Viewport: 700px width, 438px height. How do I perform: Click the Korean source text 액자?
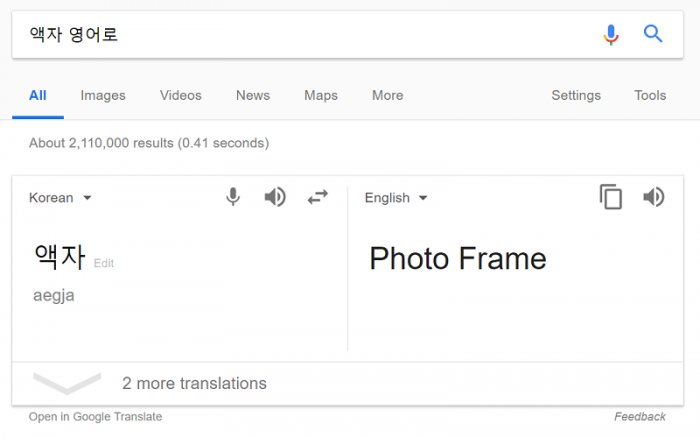tap(60, 257)
